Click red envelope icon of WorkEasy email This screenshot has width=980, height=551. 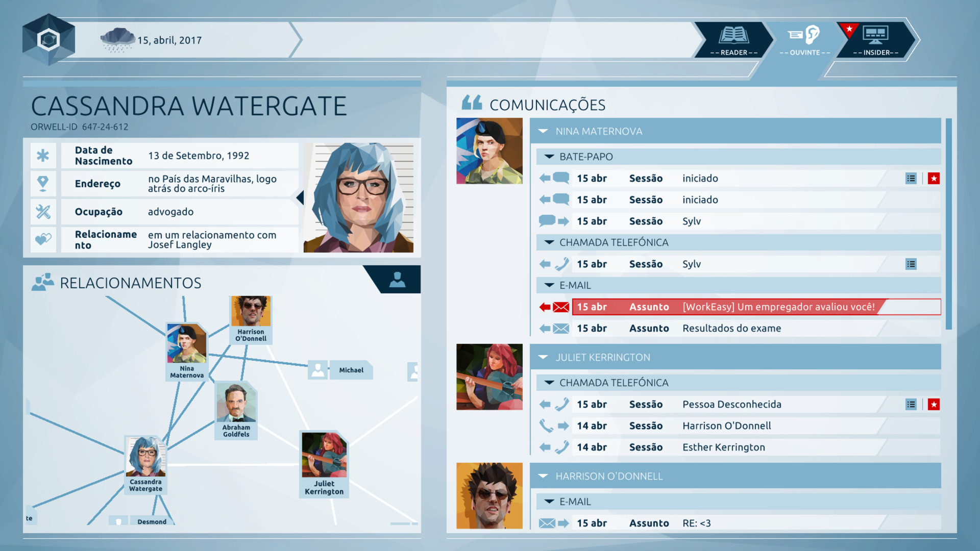[561, 307]
